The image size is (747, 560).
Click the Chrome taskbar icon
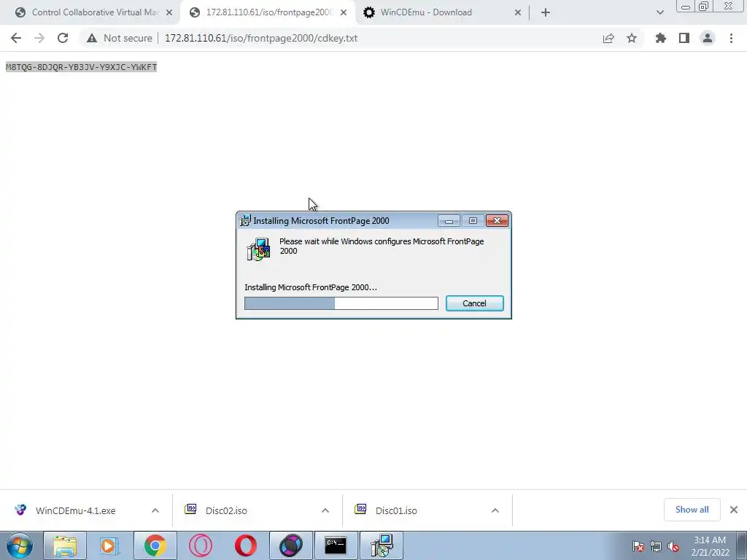tap(155, 545)
